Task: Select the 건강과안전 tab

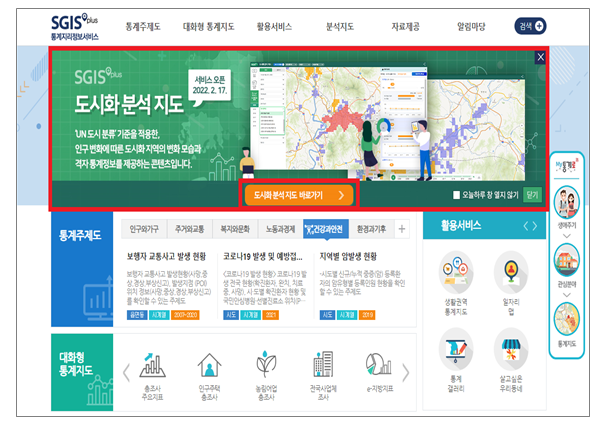Action: click(x=326, y=229)
